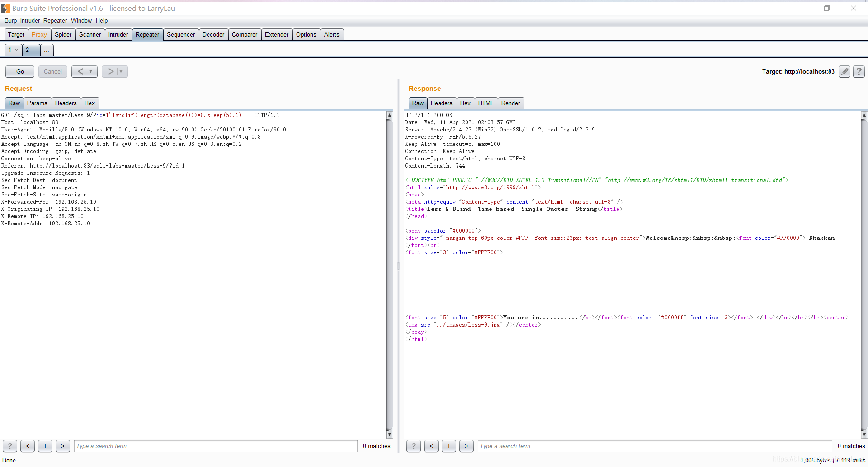Show response Headers view
The image size is (868, 467).
pyautogui.click(x=442, y=103)
